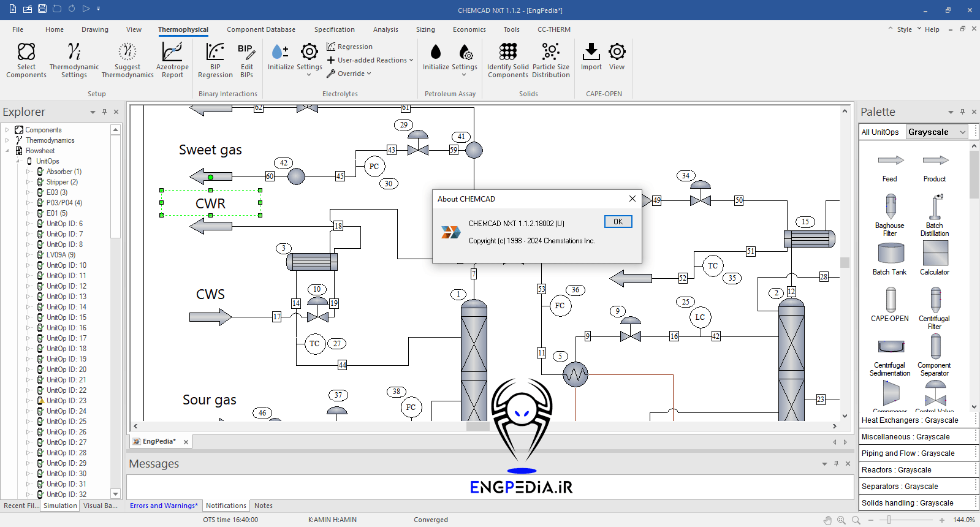Switch to Component Database tab
The width and height of the screenshot is (980, 527).
pos(261,29)
